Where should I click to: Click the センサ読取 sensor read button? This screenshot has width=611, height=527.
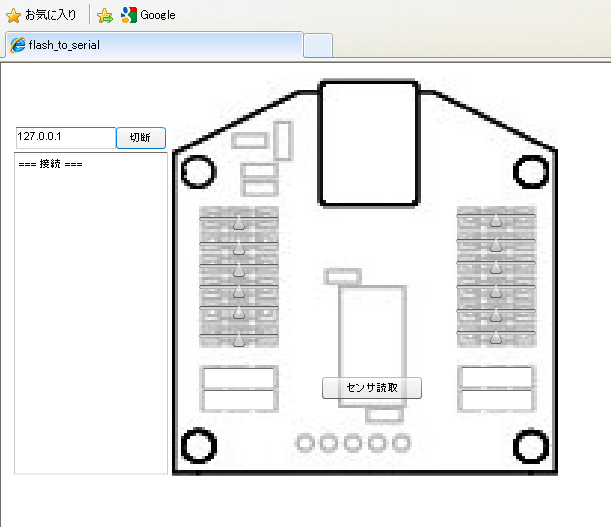point(372,388)
